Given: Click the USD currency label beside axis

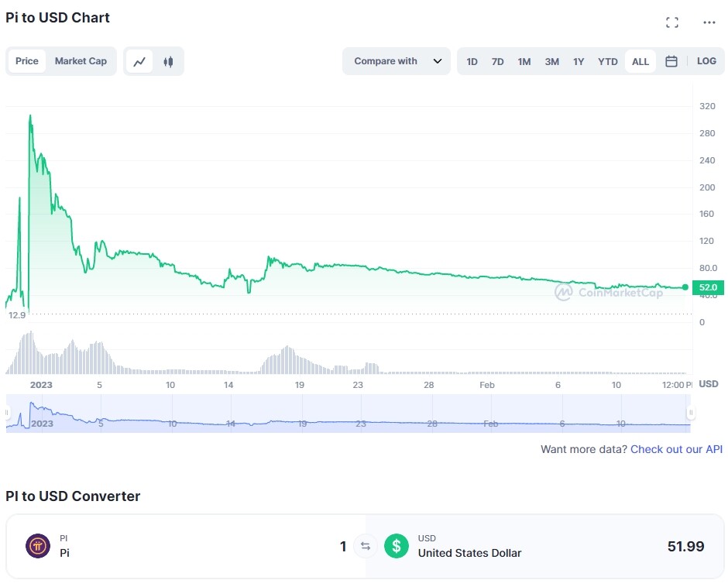Looking at the screenshot, I should (x=708, y=383).
